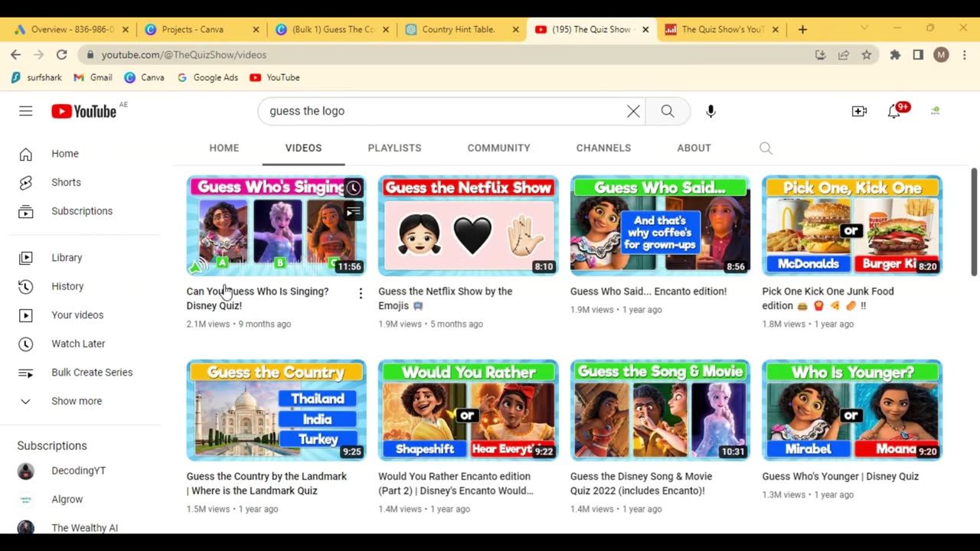This screenshot has width=980, height=551.
Task: Open the notifications bell
Action: [x=893, y=112]
